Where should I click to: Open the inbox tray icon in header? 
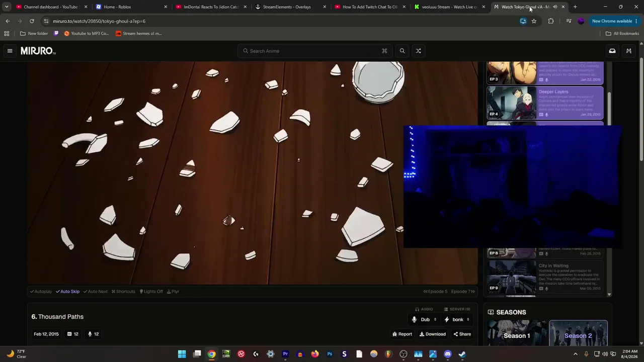click(612, 51)
